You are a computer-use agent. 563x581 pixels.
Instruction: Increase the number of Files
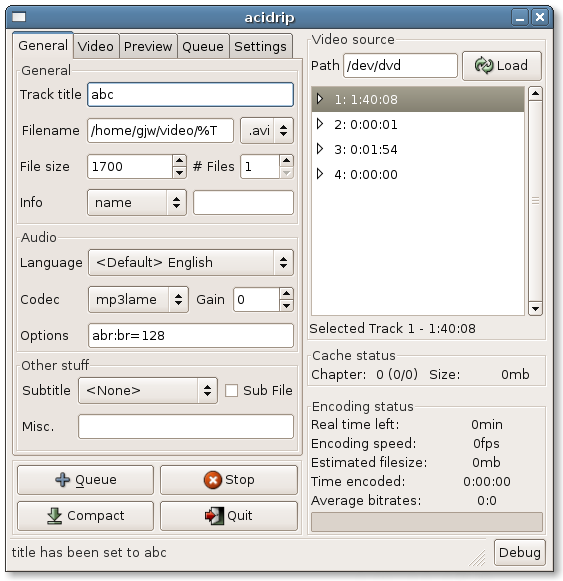click(x=286, y=161)
